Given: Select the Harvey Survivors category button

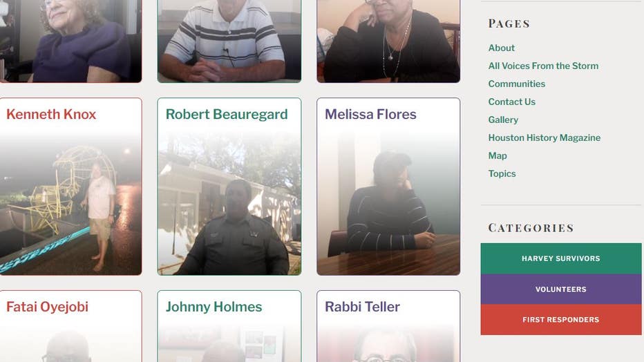Looking at the screenshot, I should 560,258.
